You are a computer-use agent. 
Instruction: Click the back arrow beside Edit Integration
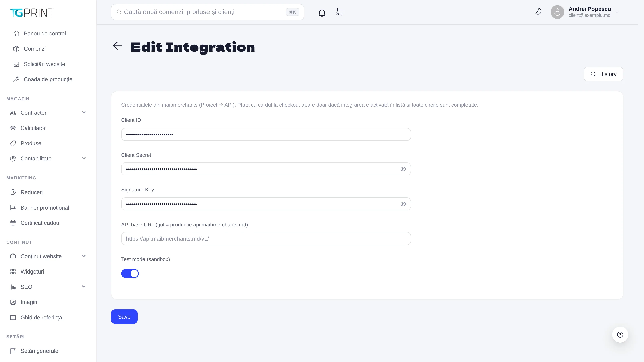click(x=118, y=46)
